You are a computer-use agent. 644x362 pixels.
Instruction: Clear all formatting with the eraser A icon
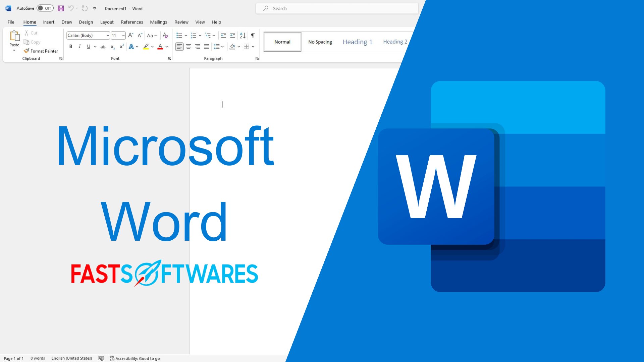pyautogui.click(x=165, y=35)
